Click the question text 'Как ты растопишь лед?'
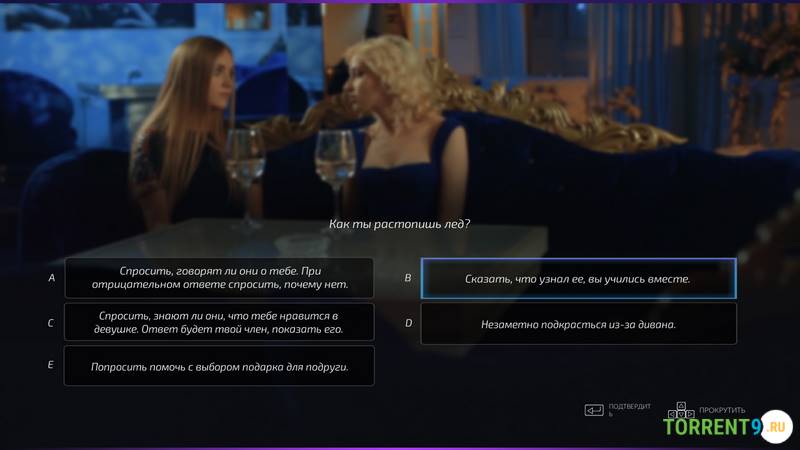This screenshot has width=800, height=450. coord(399,224)
